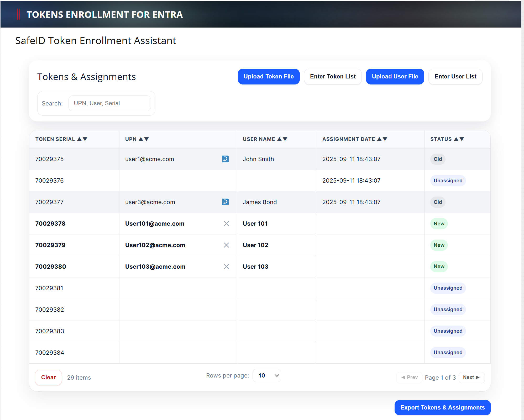
Task: Sort Token Serial ascending arrow
Action: coord(79,139)
